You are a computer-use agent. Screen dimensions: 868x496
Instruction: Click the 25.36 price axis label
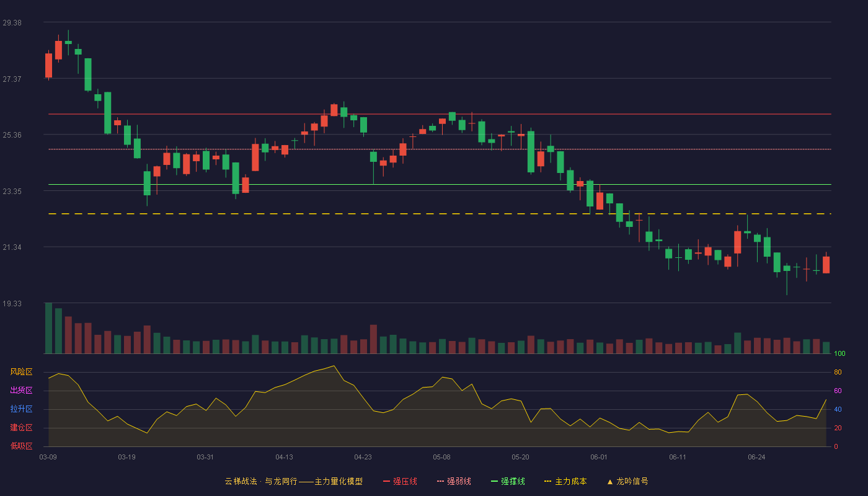tap(12, 135)
